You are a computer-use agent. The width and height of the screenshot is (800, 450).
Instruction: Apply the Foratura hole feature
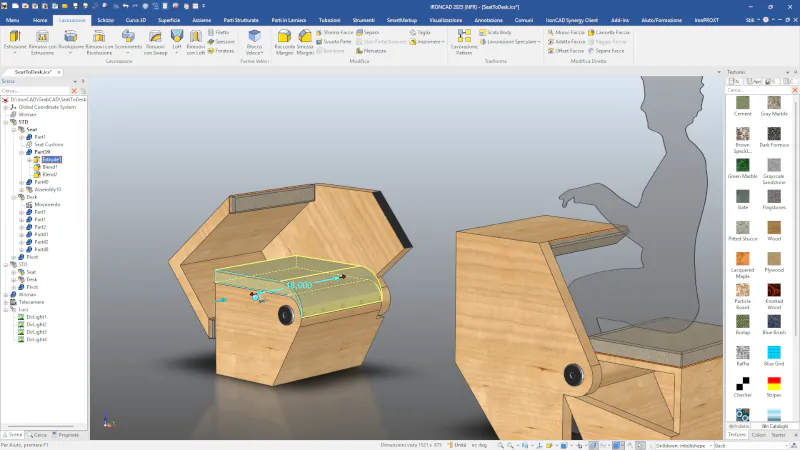point(220,51)
